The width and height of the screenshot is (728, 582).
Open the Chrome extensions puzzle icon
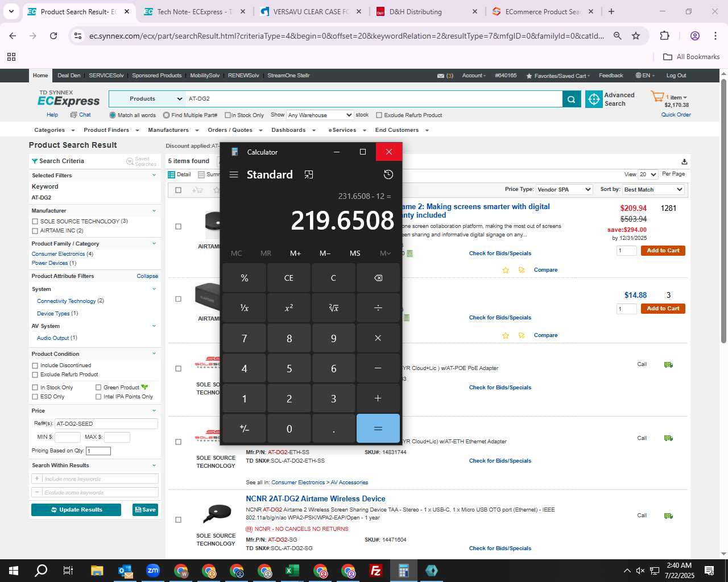click(x=664, y=36)
